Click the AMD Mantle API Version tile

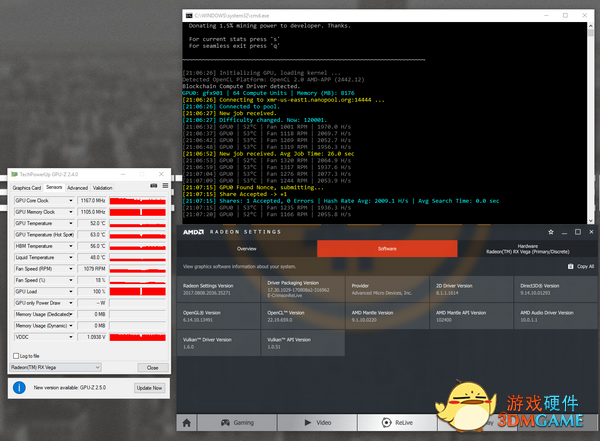(x=471, y=316)
